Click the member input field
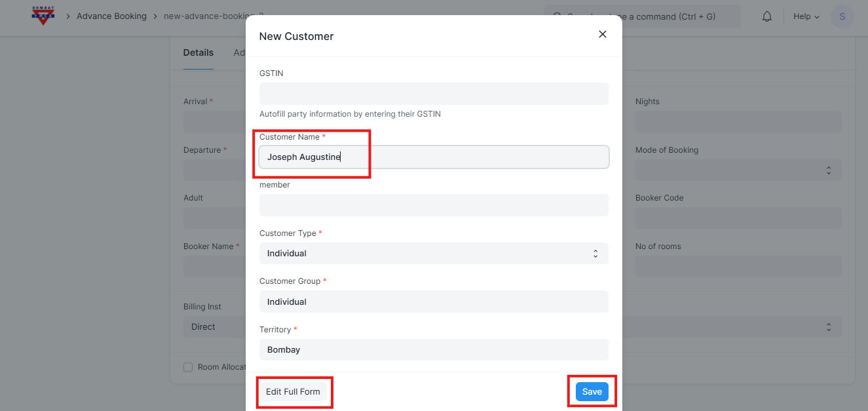The height and width of the screenshot is (411, 868). (x=434, y=205)
